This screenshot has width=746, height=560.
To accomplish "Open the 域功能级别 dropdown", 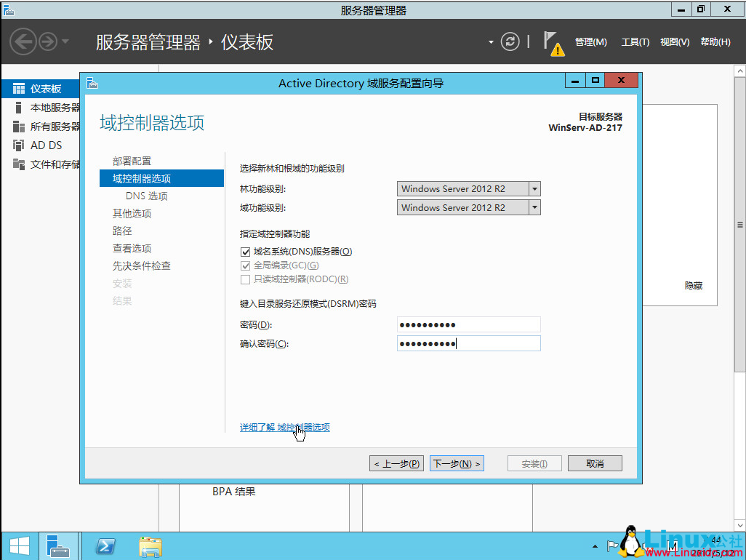I will click(534, 207).
